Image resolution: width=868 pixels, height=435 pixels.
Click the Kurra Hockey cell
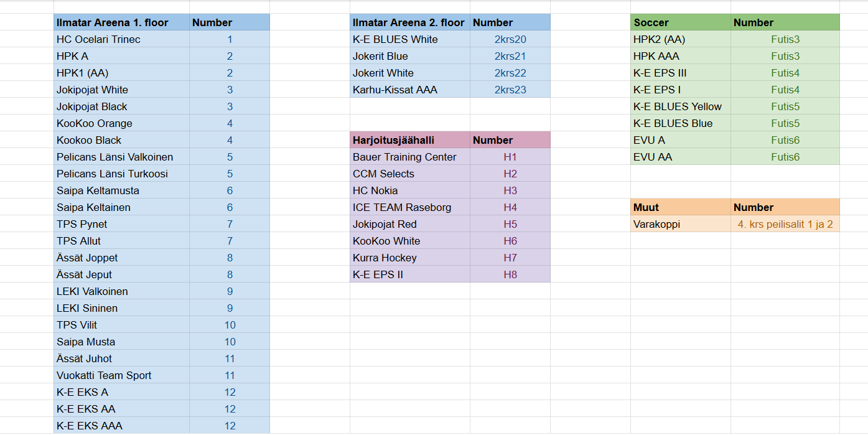385,258
